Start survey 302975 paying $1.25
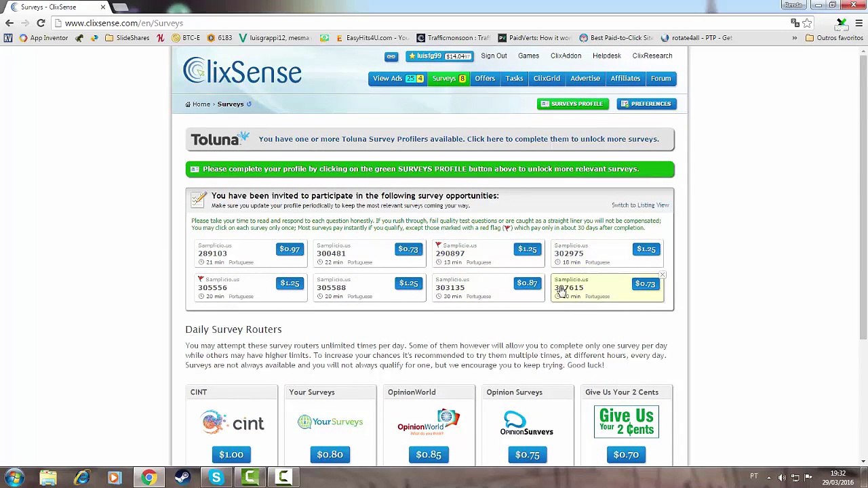The image size is (868, 488). (x=646, y=249)
